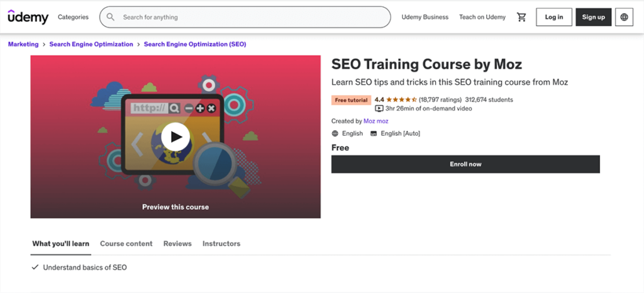The width and height of the screenshot is (644, 293).
Task: Click Understand basics of SEO text
Action: (x=85, y=268)
